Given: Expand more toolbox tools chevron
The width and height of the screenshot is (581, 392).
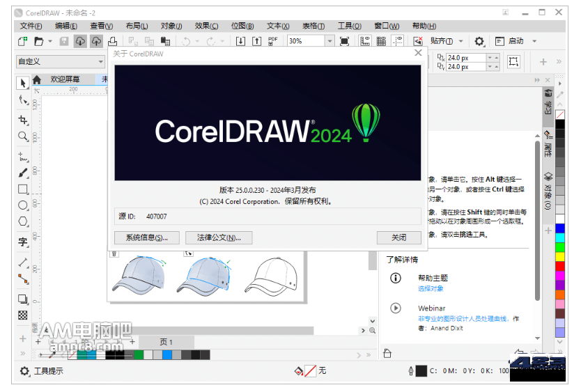Looking at the screenshot, I should [x=22, y=354].
